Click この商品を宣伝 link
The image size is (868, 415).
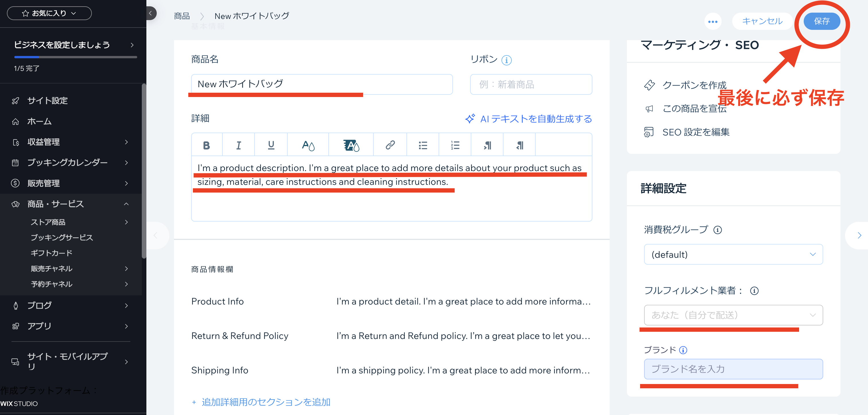click(694, 108)
